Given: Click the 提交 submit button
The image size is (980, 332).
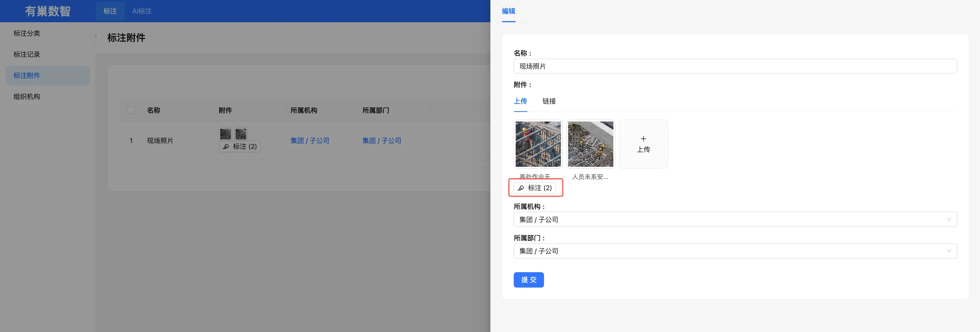Looking at the screenshot, I should point(529,280).
